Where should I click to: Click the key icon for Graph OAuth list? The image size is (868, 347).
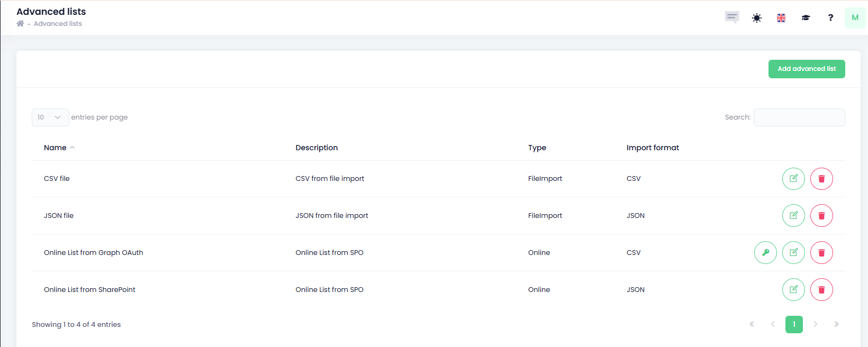[765, 253]
